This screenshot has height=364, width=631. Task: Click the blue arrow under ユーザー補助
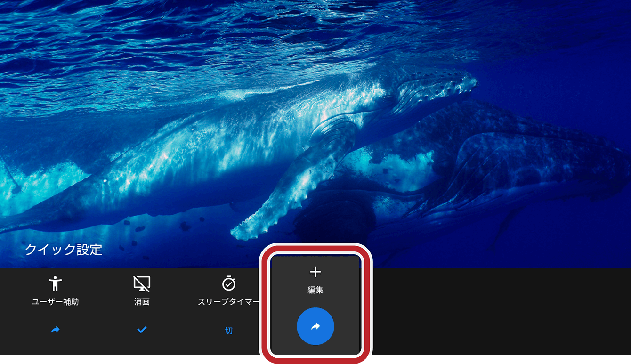coord(55,330)
